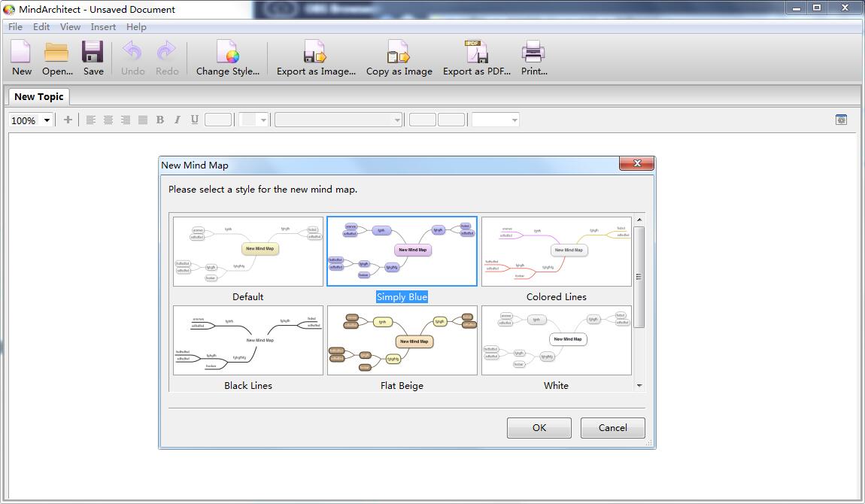Select the justify text icon
The height and width of the screenshot is (504, 865).
143,120
